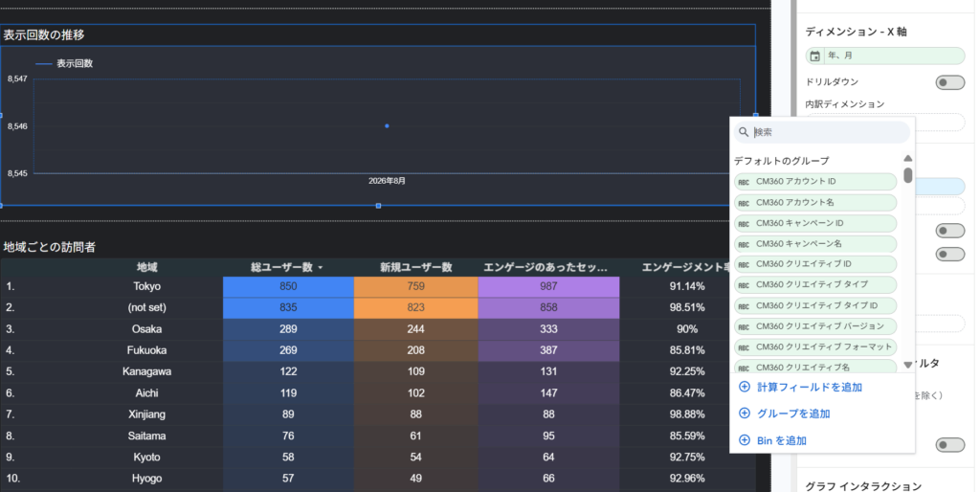Click the 91.14% engagement rate cell
The width and height of the screenshot is (980, 492).
[687, 286]
